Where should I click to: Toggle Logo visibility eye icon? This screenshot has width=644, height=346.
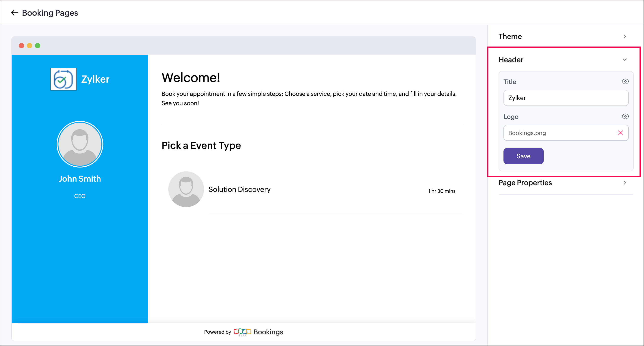pyautogui.click(x=625, y=117)
